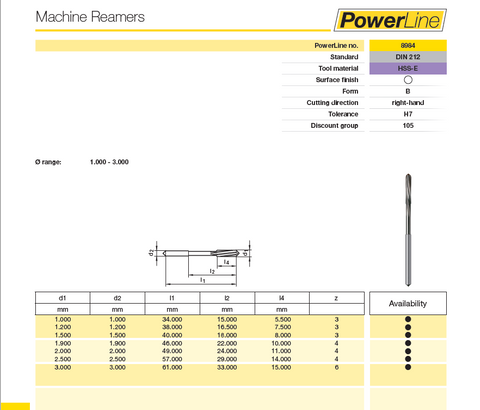This screenshot has width=480, height=410.
Task: Select the l2 value '33.000'
Action: point(227,367)
